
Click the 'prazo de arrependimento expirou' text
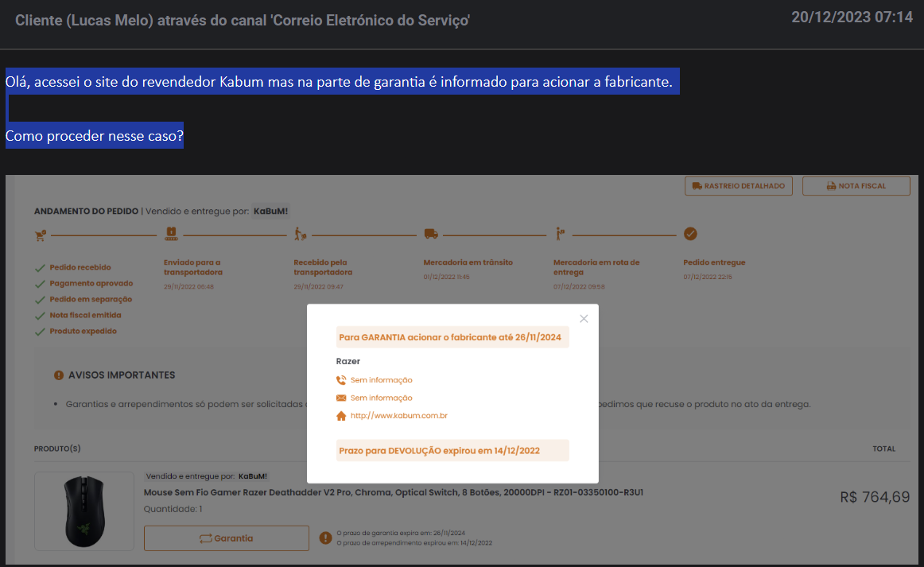tap(414, 543)
